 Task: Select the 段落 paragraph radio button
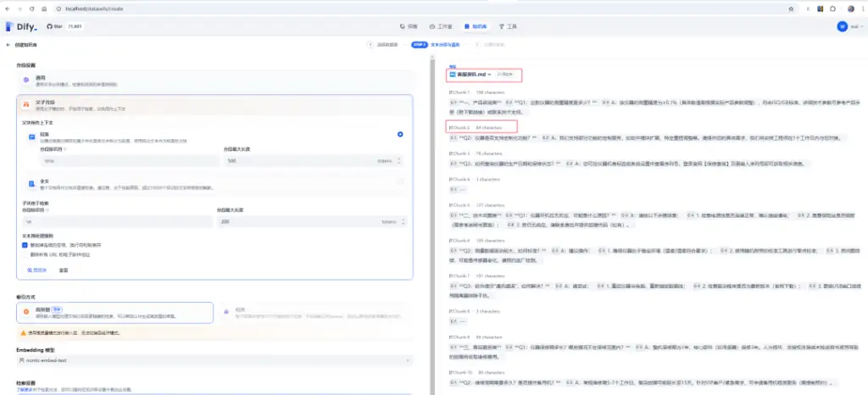click(400, 135)
